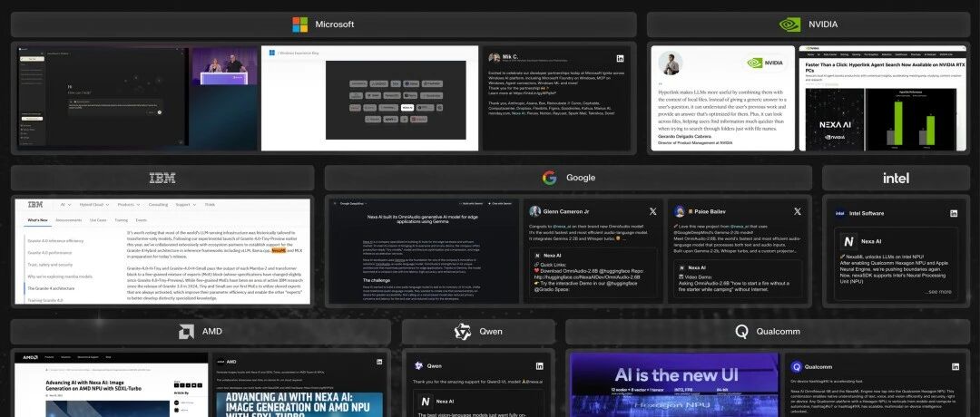Click highlighted NexaML word in IBM article
This screenshot has height=417, width=980.
pyautogui.click(x=279, y=250)
